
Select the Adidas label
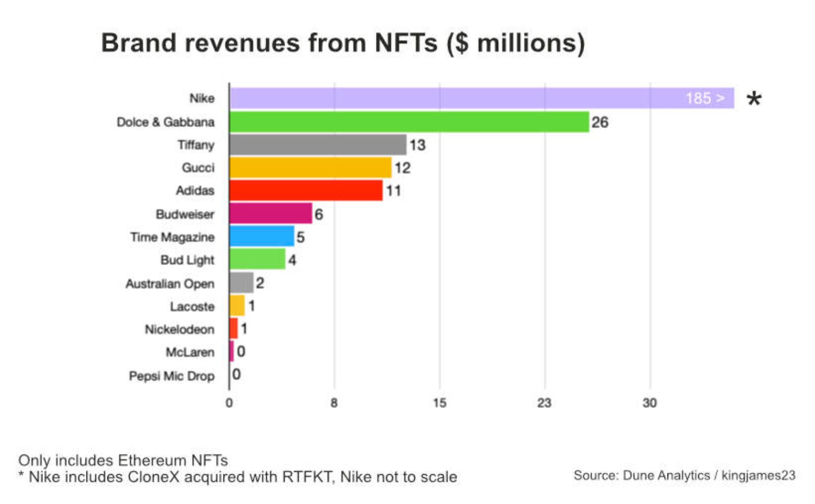(x=195, y=191)
